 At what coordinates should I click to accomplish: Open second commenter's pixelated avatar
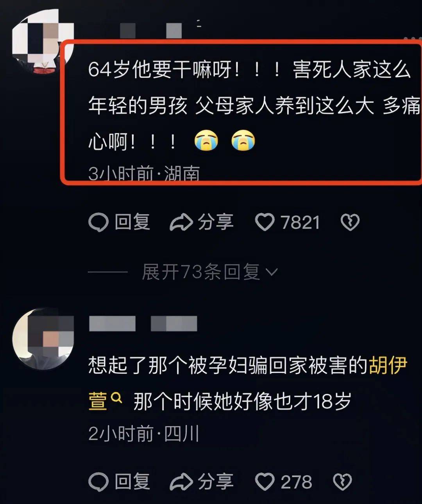43,339
